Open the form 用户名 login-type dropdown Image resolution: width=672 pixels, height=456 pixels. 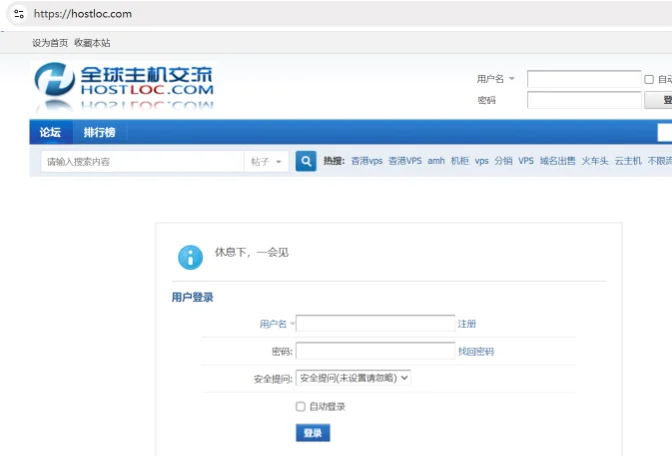click(292, 324)
